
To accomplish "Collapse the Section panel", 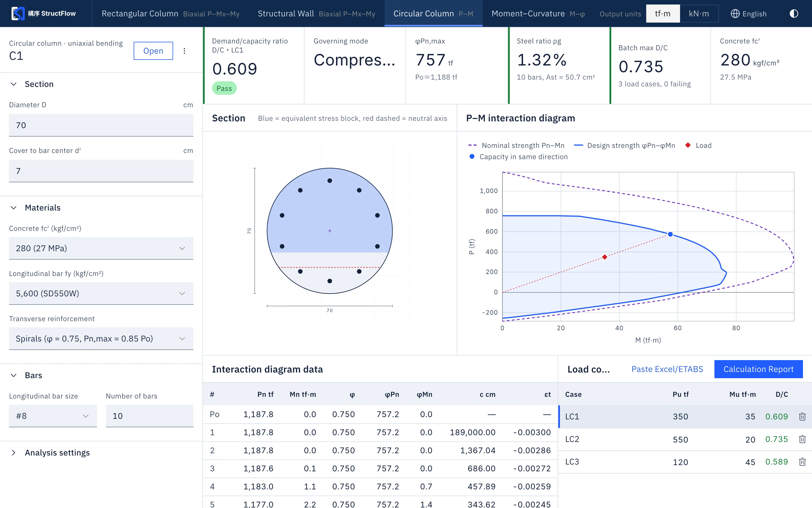I will [14, 84].
